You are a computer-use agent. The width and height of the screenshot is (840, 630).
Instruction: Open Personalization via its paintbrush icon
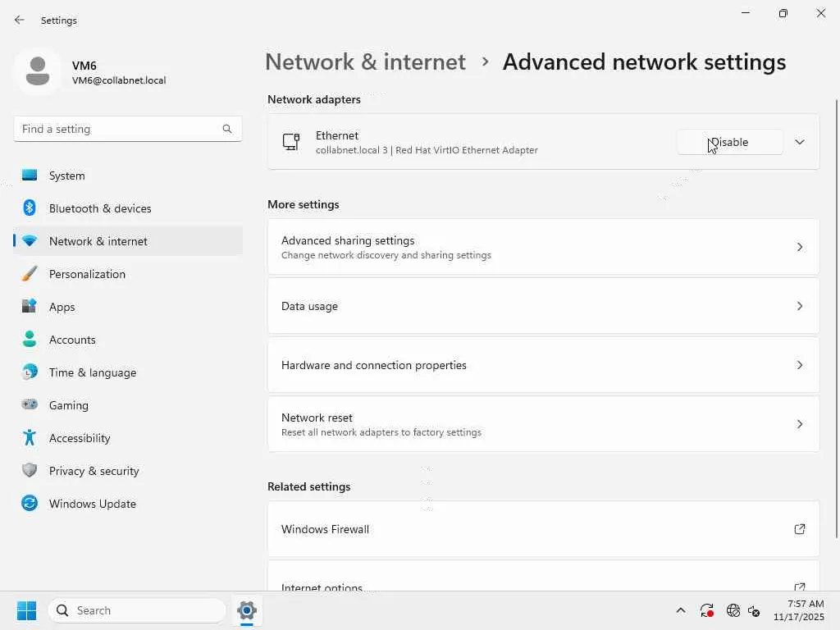click(x=30, y=274)
